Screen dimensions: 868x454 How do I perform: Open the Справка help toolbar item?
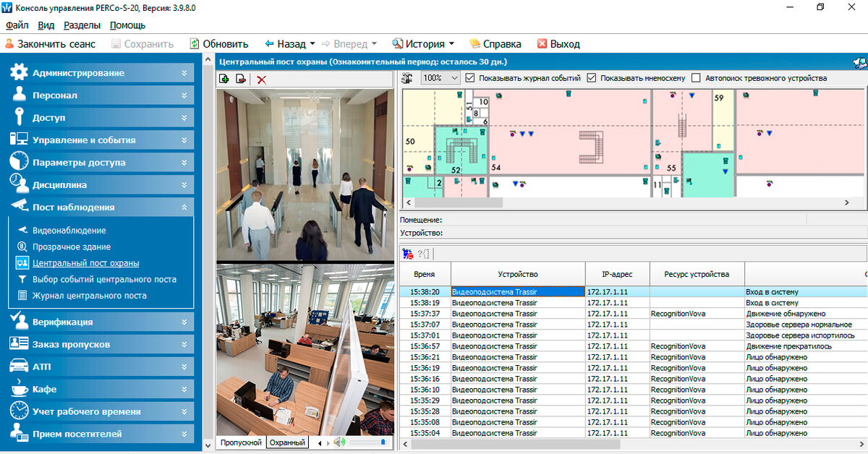(495, 43)
